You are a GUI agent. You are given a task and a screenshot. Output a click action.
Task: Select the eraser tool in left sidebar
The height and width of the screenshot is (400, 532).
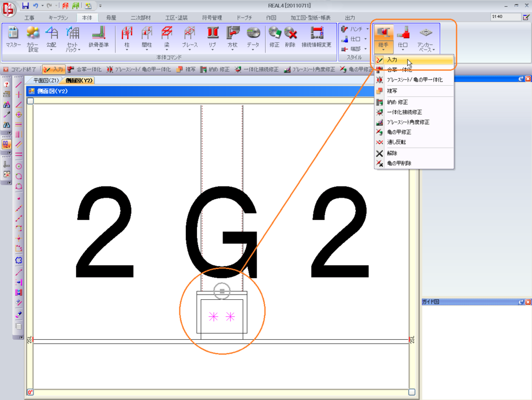click(x=19, y=314)
